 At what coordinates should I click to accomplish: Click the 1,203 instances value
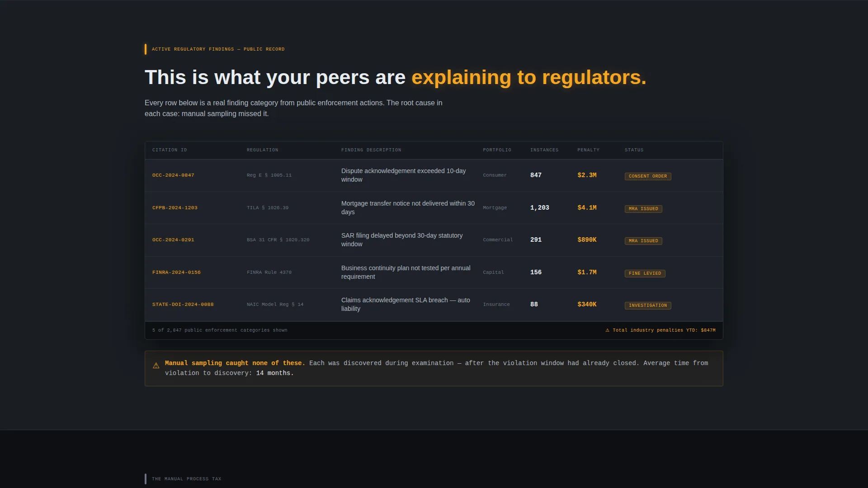coord(540,208)
